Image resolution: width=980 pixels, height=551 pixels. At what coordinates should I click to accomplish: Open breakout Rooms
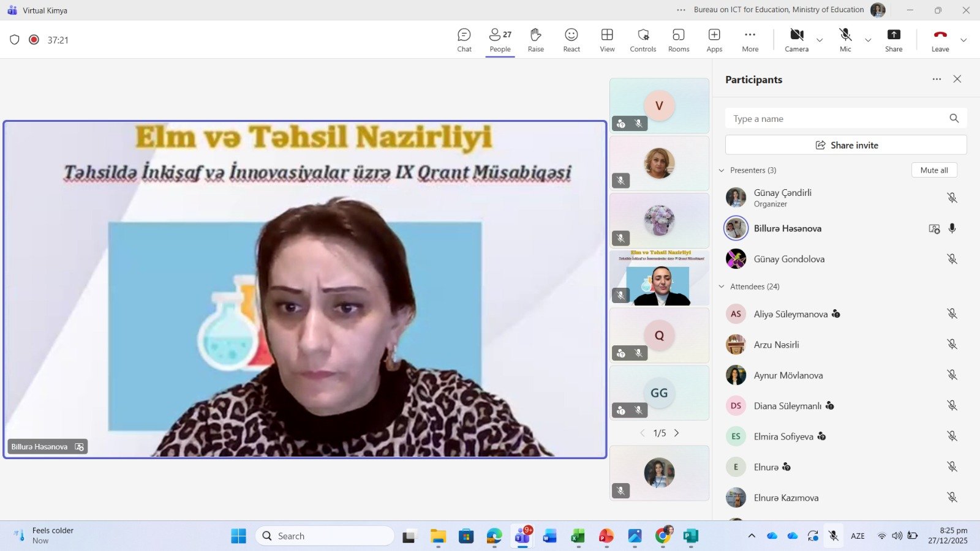(679, 40)
